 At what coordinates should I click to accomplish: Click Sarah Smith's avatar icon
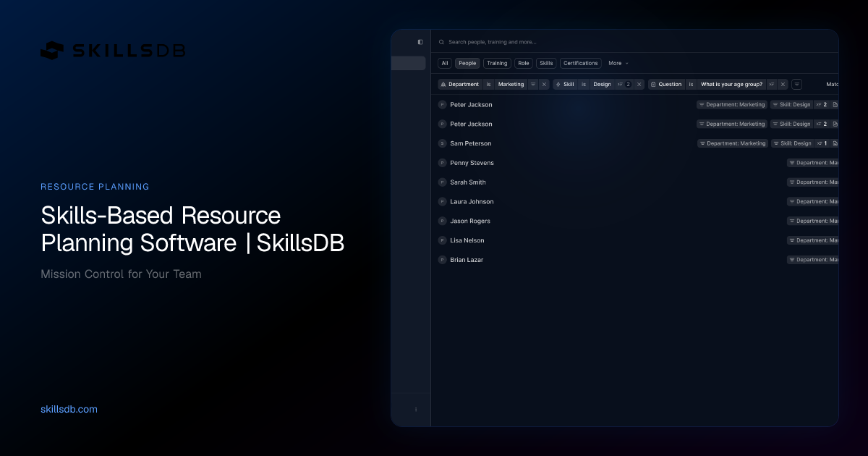click(x=442, y=182)
